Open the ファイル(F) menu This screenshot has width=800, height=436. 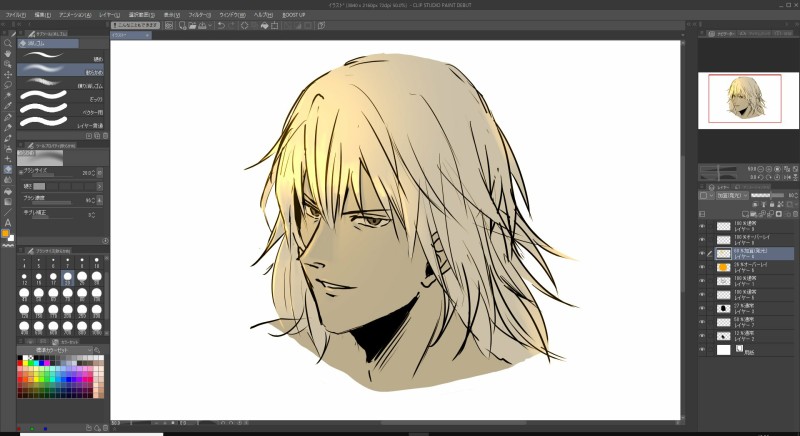(15, 15)
